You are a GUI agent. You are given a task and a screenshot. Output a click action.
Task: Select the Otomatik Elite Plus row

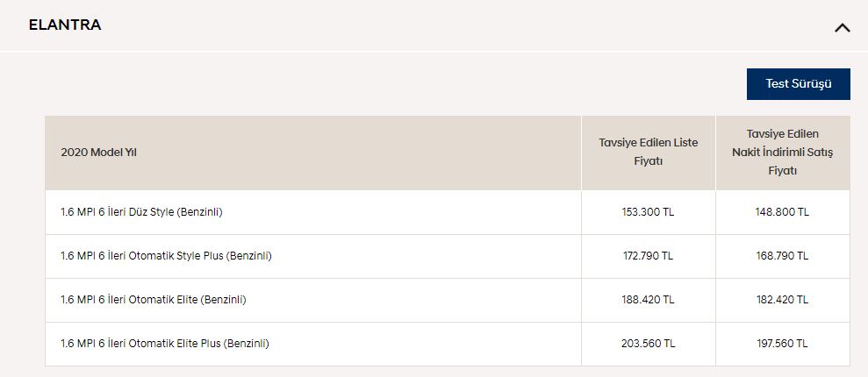pos(448,344)
